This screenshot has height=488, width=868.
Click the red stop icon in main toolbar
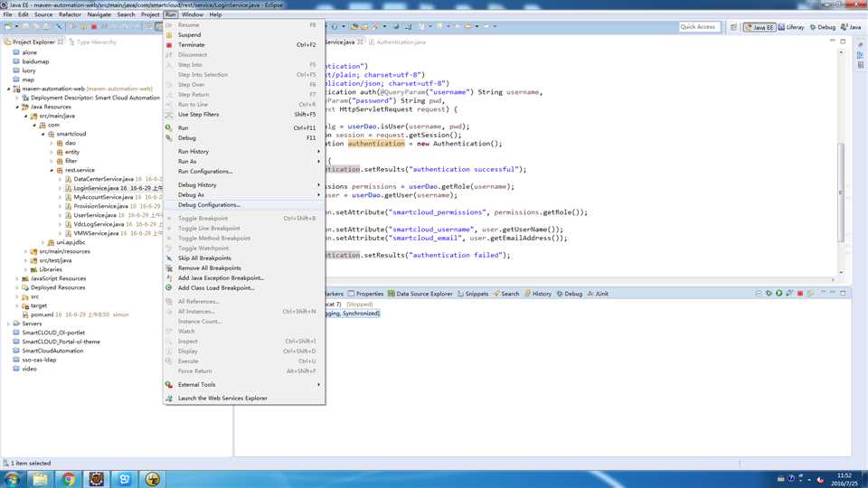[93, 26]
